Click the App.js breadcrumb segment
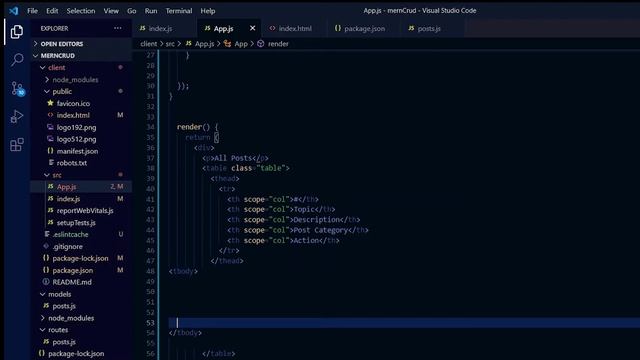Viewport: 640px width, 360px height. (x=200, y=44)
